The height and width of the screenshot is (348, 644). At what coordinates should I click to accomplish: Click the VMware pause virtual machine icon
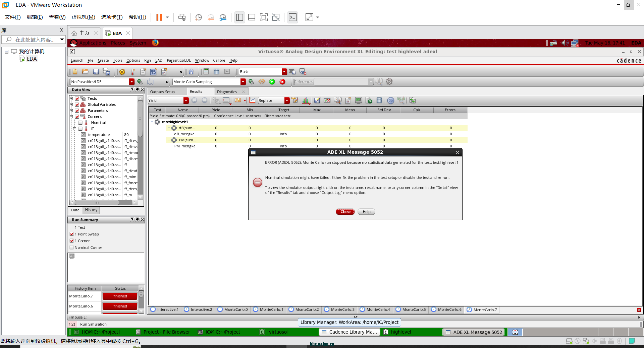pyautogui.click(x=159, y=17)
